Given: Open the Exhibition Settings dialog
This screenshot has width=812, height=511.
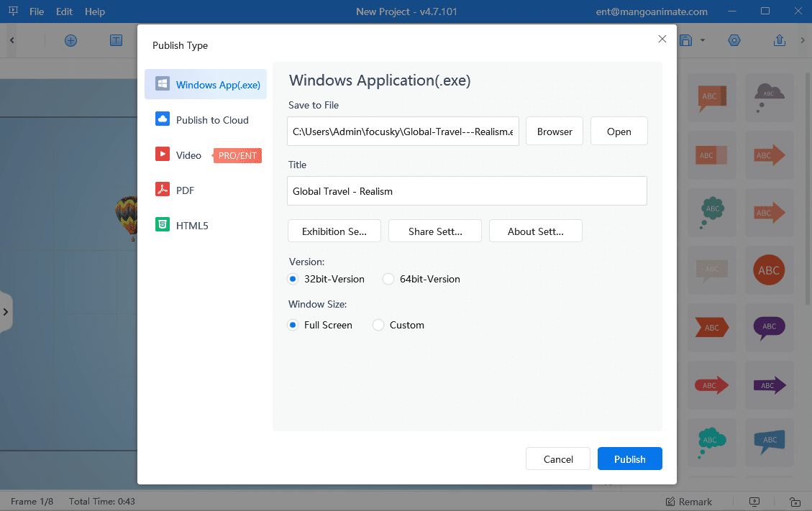Looking at the screenshot, I should coord(334,231).
